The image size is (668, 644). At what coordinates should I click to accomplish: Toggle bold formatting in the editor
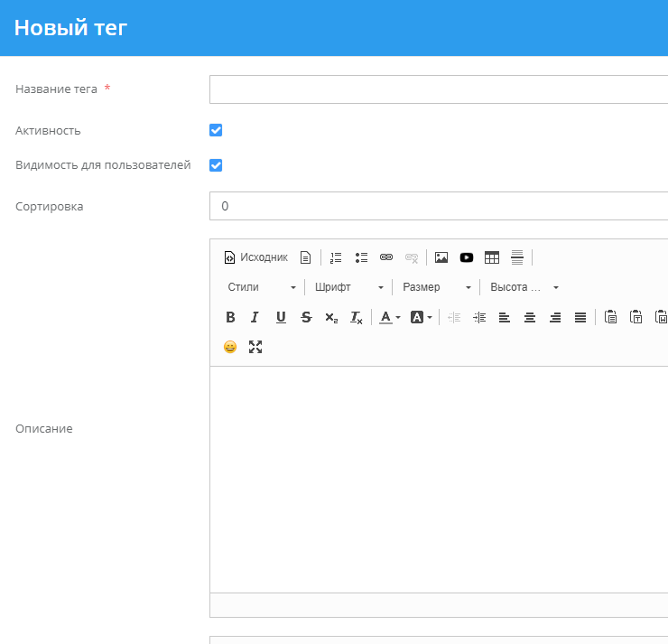[230, 317]
